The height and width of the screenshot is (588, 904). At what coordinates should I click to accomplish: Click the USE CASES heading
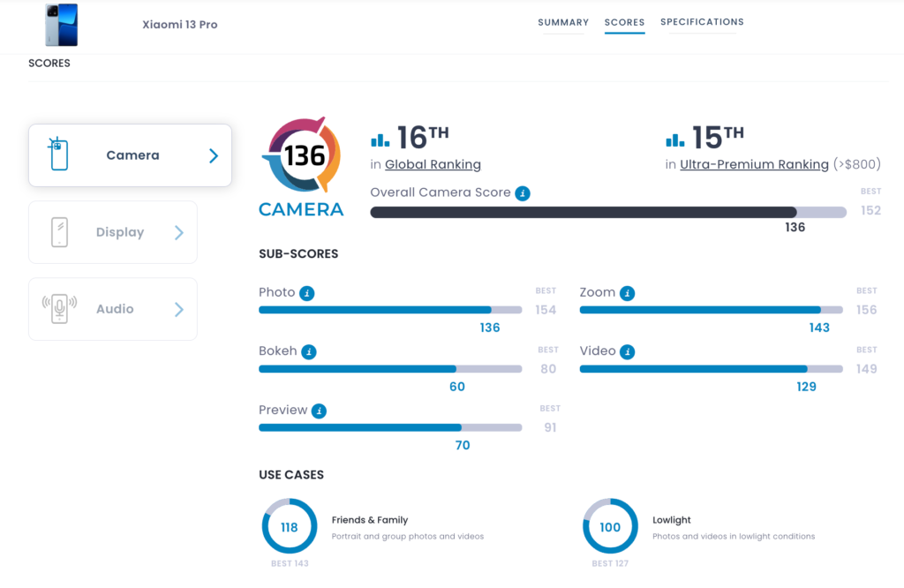(x=291, y=475)
